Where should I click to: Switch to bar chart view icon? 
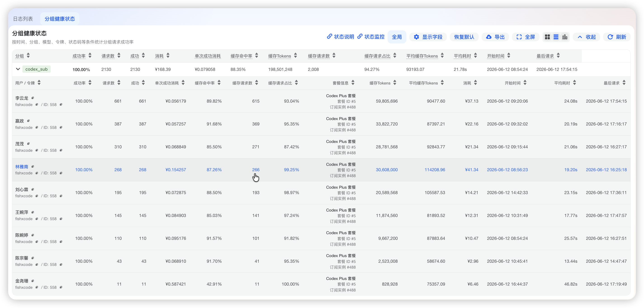(565, 37)
